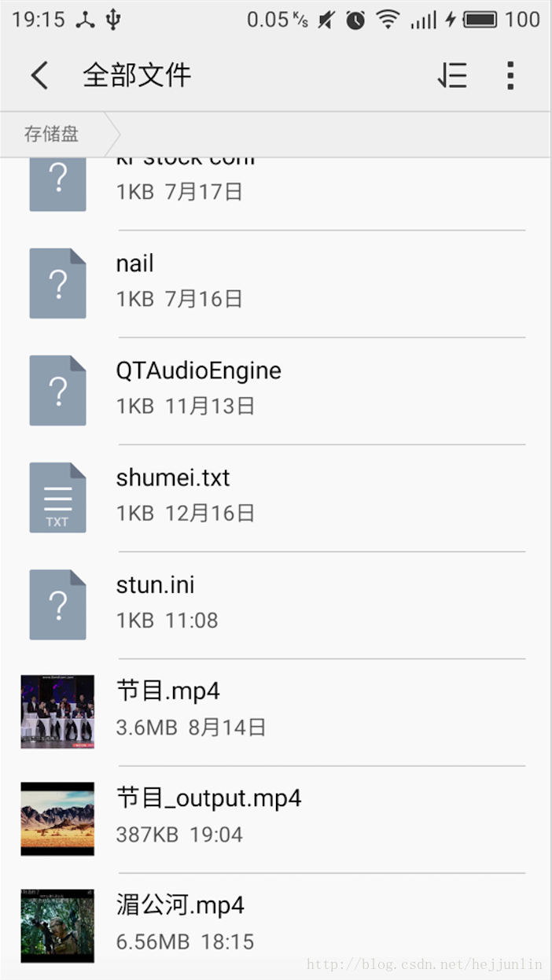Tap the back arrow icon
The width and height of the screenshot is (552, 980).
click(x=39, y=76)
